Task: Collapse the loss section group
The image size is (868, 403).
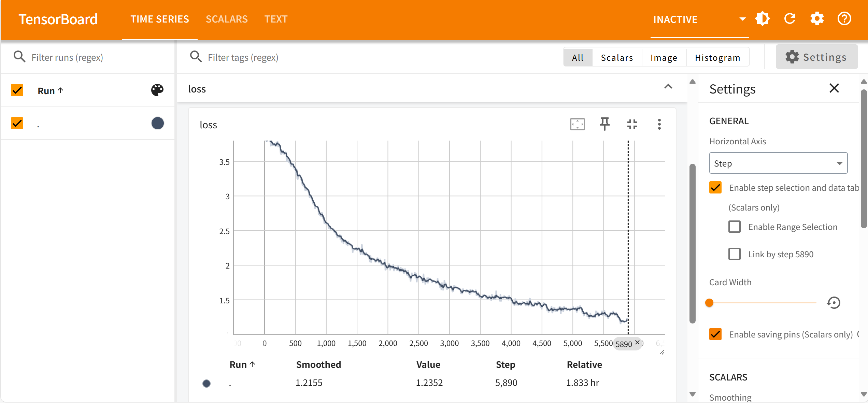Action: click(x=668, y=87)
